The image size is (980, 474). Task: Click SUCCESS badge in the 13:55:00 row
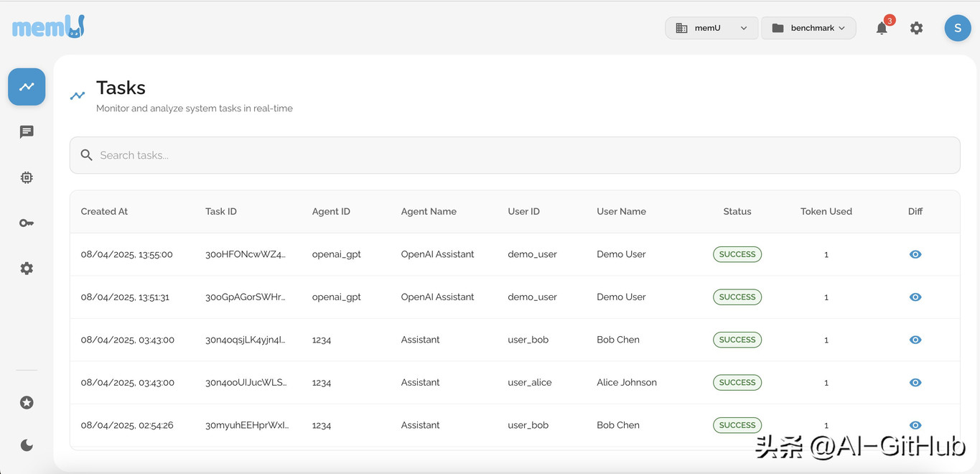737,254
